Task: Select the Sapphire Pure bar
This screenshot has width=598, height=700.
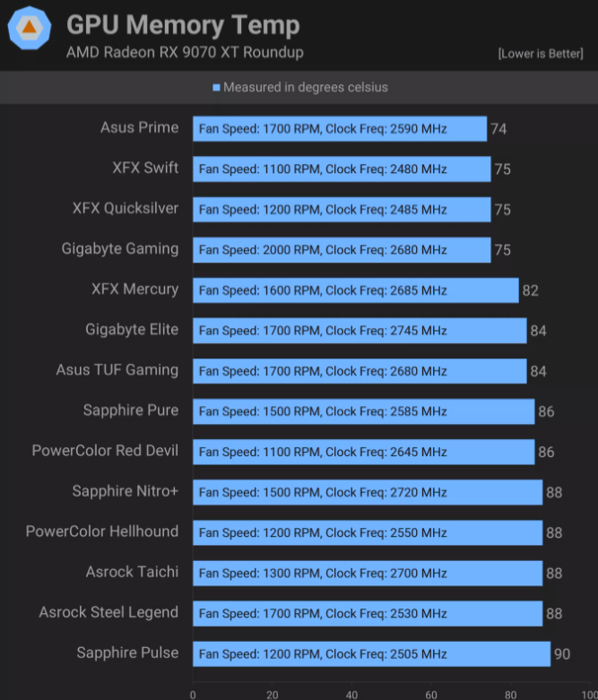Action: [363, 411]
